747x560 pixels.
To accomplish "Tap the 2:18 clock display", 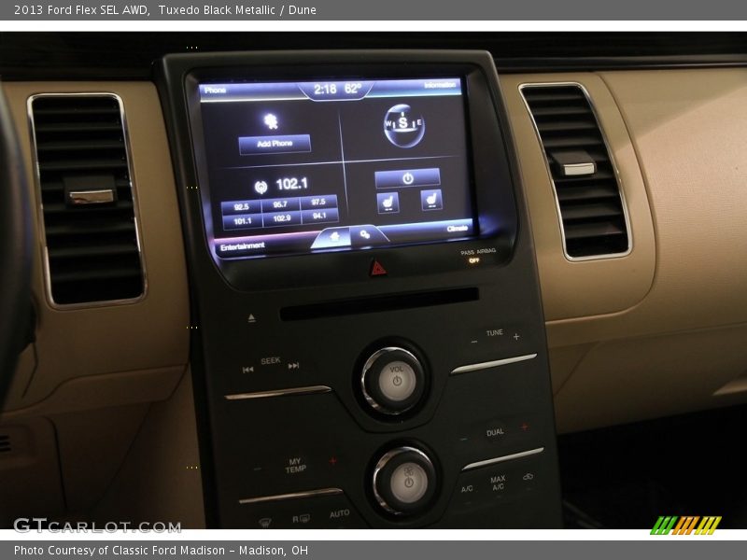I will tap(325, 89).
